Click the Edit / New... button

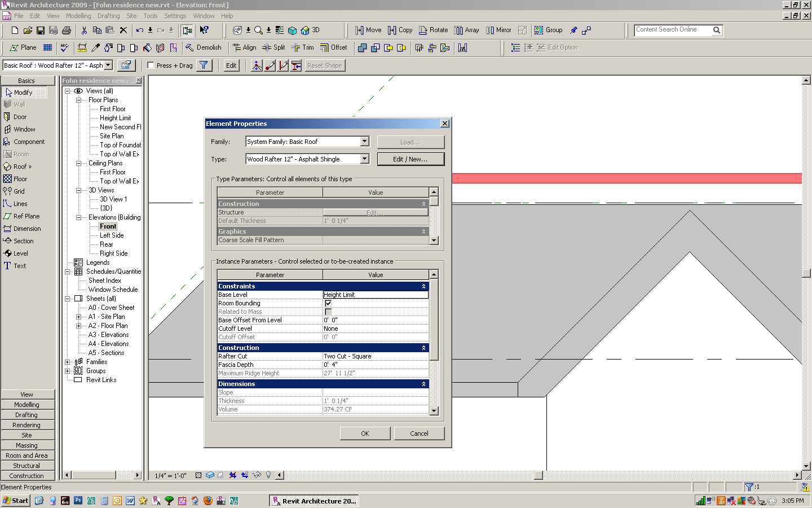[410, 159]
